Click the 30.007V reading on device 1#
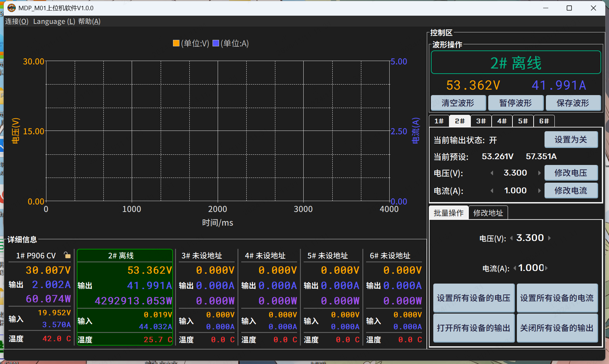The width and height of the screenshot is (609, 364). [48, 270]
